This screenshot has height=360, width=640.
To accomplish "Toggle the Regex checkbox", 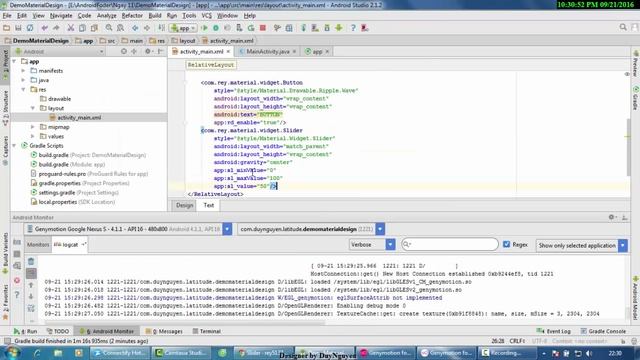I will (x=507, y=244).
